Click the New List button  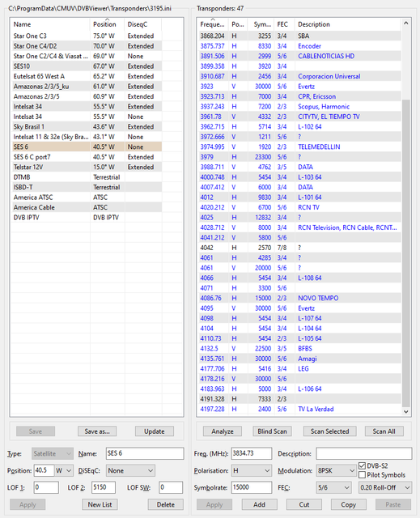click(100, 504)
